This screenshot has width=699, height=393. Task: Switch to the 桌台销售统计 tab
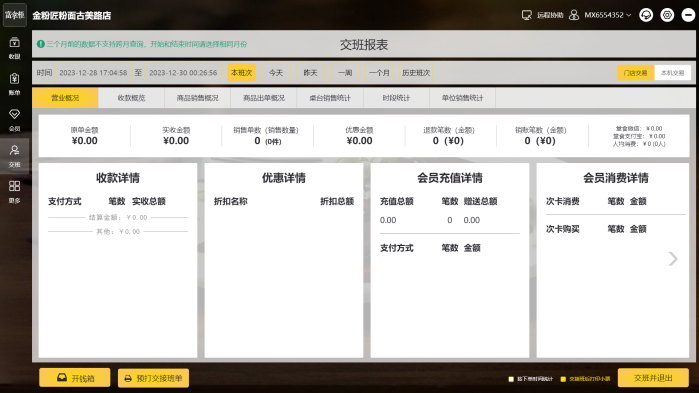coord(330,98)
